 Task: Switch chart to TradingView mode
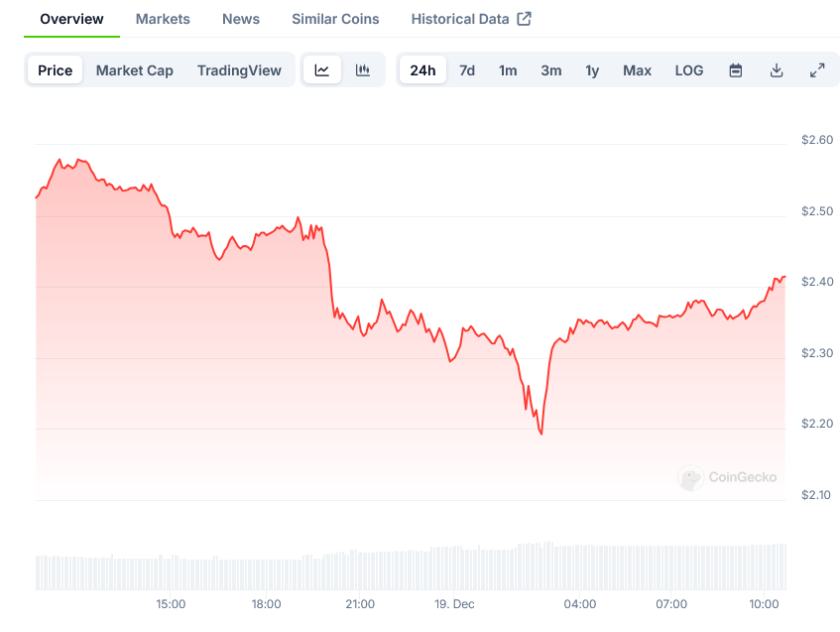[x=239, y=70]
